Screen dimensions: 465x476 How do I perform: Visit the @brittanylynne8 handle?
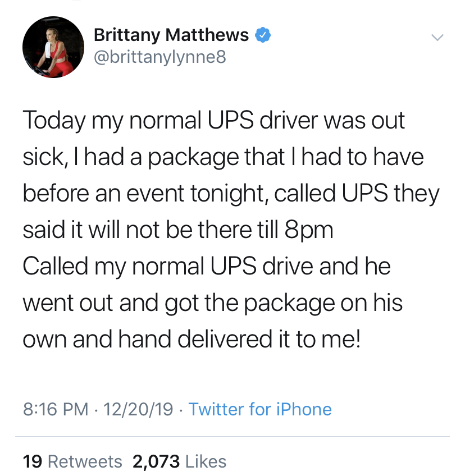pyautogui.click(x=159, y=57)
